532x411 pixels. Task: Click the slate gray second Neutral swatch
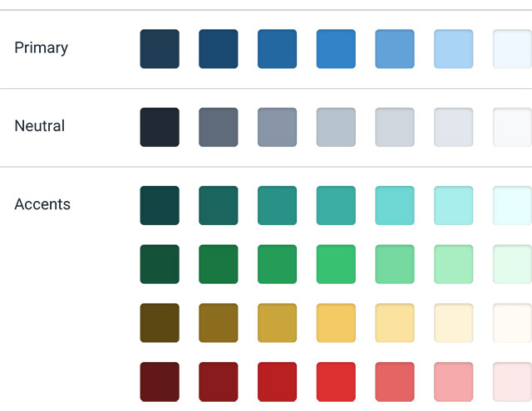click(x=218, y=127)
